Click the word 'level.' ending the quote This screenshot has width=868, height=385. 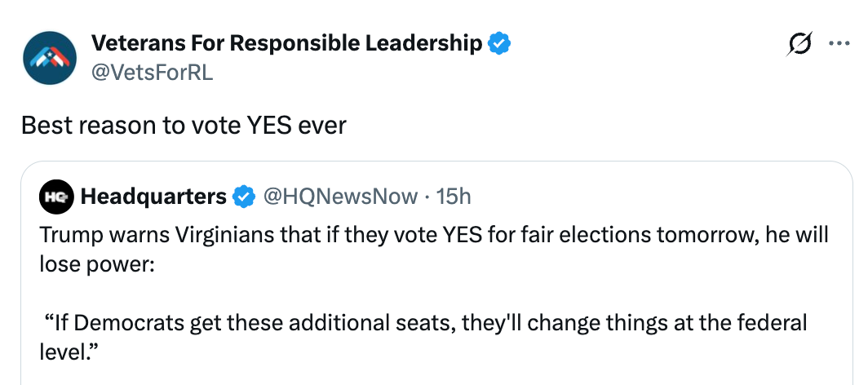[69, 352]
